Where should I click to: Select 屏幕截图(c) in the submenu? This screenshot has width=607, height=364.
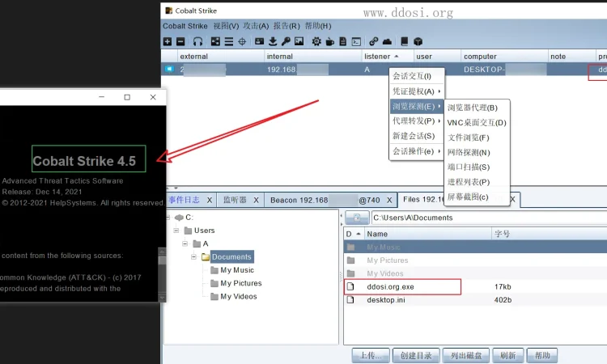(x=477, y=197)
